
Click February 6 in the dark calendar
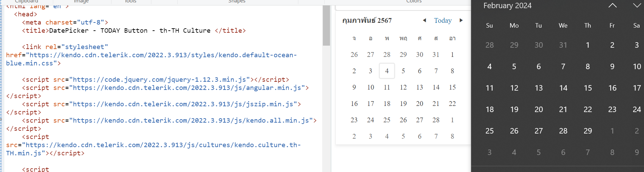pos(538,66)
